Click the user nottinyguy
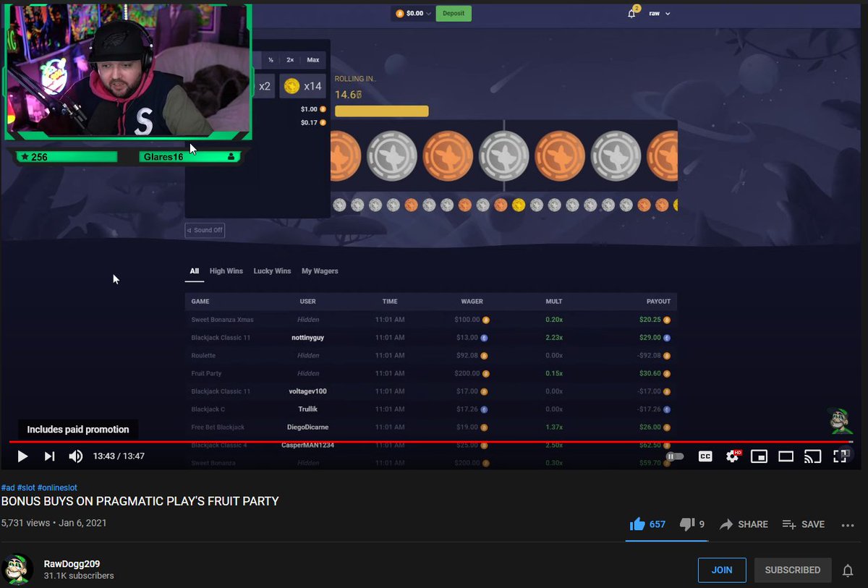This screenshot has height=588, width=868. click(x=307, y=338)
